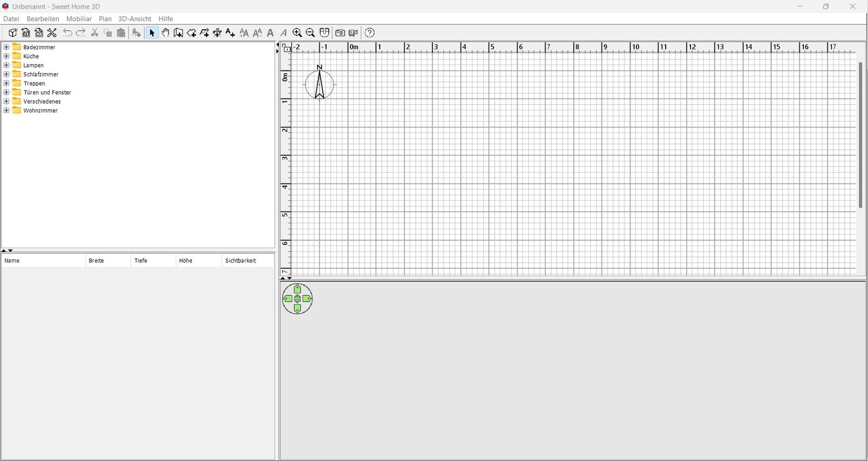
Task: Click the plan/3D splitter's upward arrow
Action: pyautogui.click(x=283, y=278)
